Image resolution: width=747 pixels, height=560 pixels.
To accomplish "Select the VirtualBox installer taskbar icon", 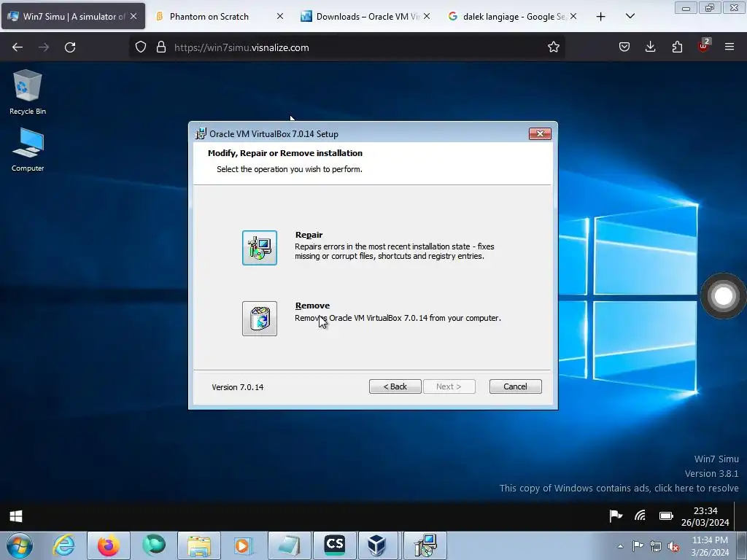I will click(x=426, y=545).
